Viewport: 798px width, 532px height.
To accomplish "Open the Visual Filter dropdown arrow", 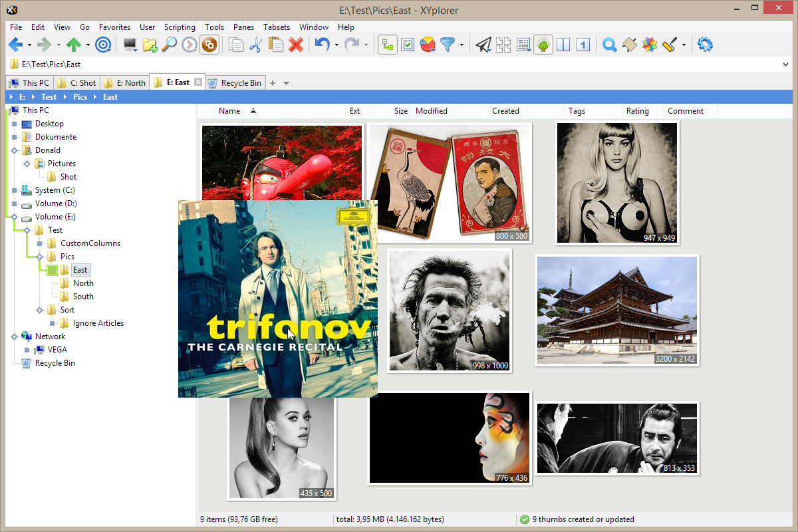I will point(462,45).
